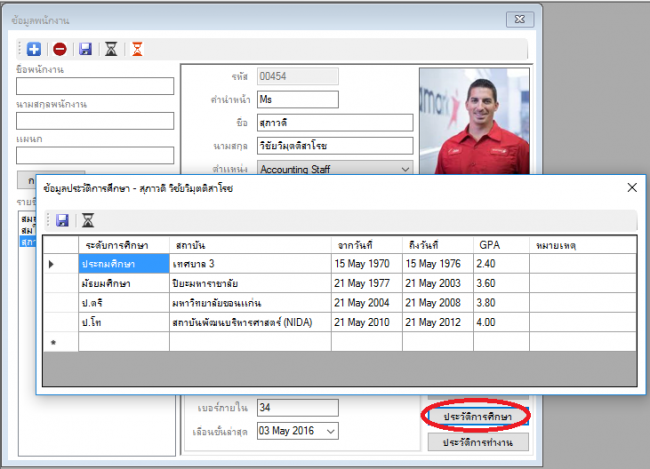Click the GPA 4.00 cell
The height and width of the screenshot is (469, 650).
501,322
